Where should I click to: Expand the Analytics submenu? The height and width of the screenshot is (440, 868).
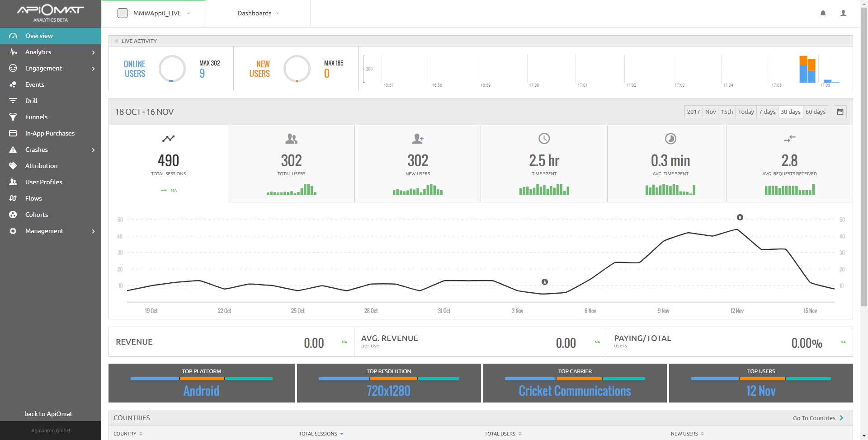51,52
